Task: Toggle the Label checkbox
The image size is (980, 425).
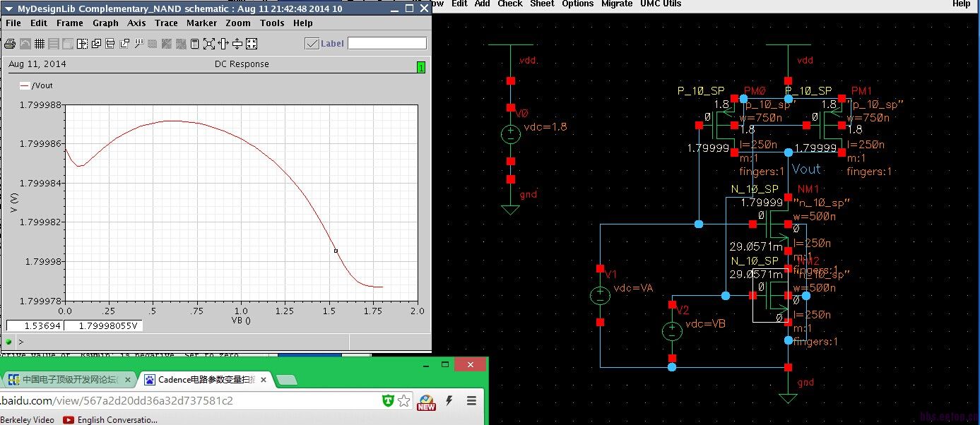Action: coord(312,44)
